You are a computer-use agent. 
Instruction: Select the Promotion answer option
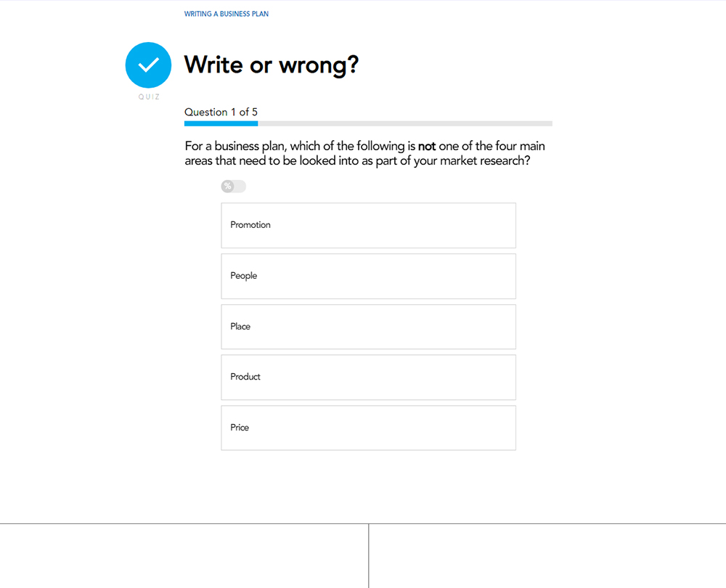coord(368,225)
